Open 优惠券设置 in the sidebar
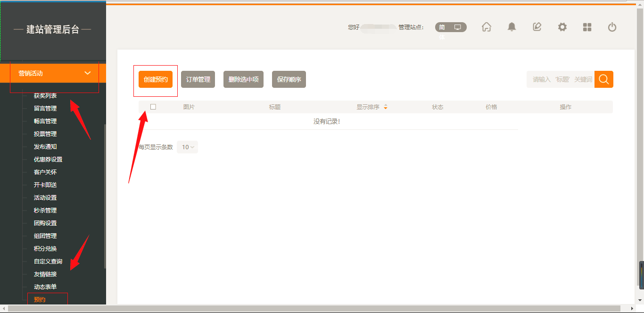 [48, 160]
